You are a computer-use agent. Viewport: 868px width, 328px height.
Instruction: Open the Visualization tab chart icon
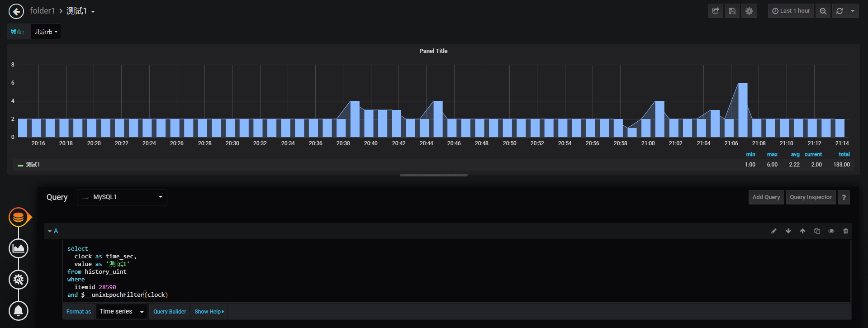pyautogui.click(x=19, y=248)
